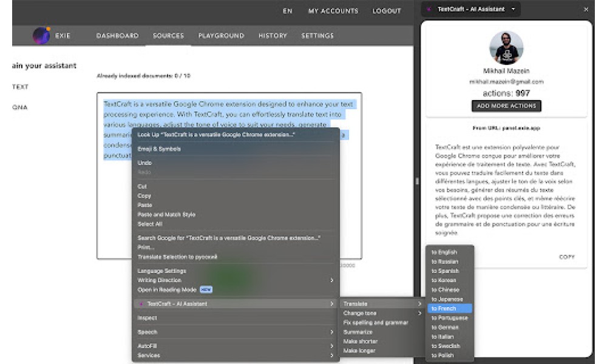This screenshot has height=364, width=607.
Task: Switch language using the EN link
Action: [288, 11]
